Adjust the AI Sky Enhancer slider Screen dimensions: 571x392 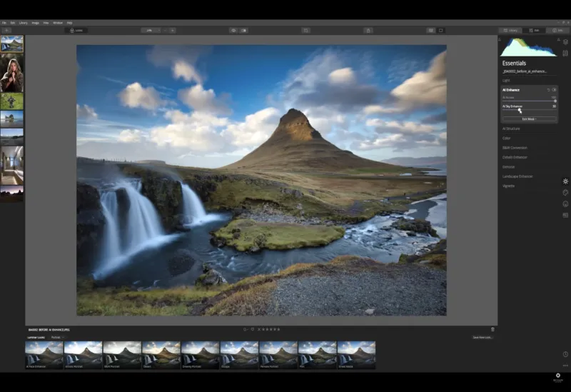point(519,110)
